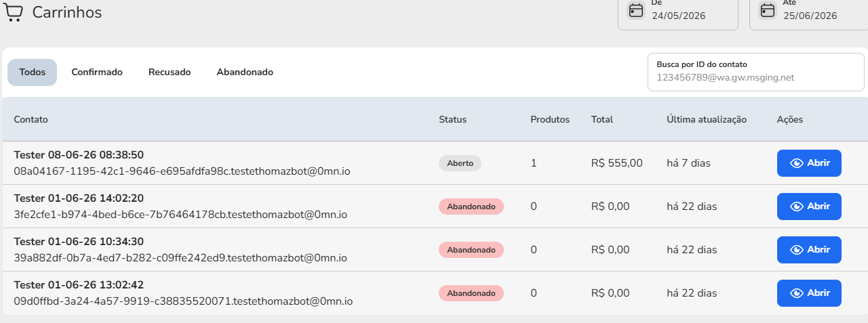
Task: Open the cart of Tester 01-06-26 13:02:42
Action: coord(809,293)
